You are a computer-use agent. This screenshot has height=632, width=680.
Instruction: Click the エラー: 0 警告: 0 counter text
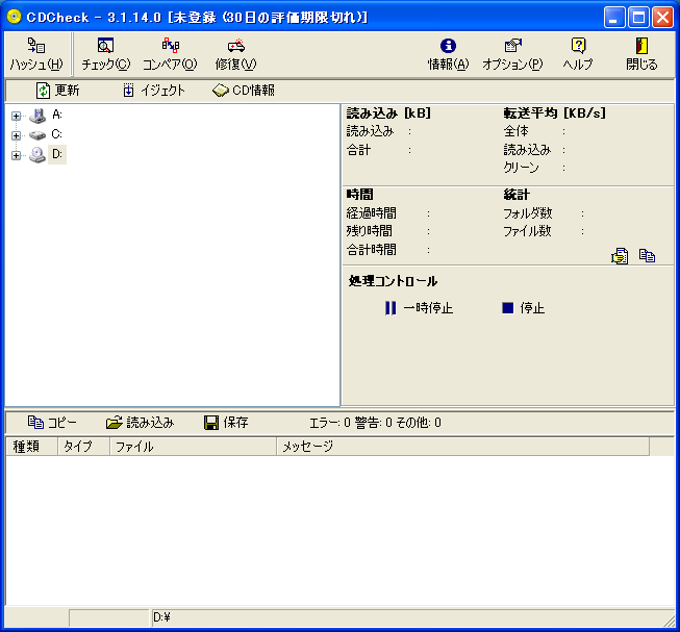(x=375, y=422)
